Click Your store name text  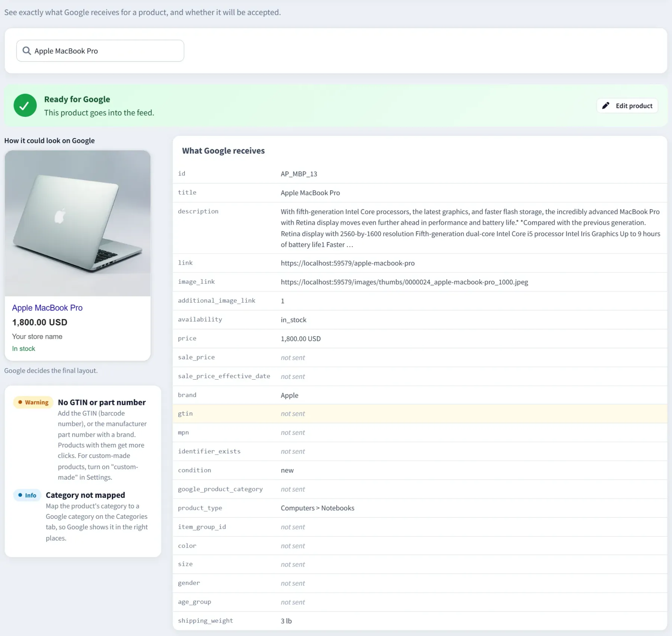click(37, 337)
